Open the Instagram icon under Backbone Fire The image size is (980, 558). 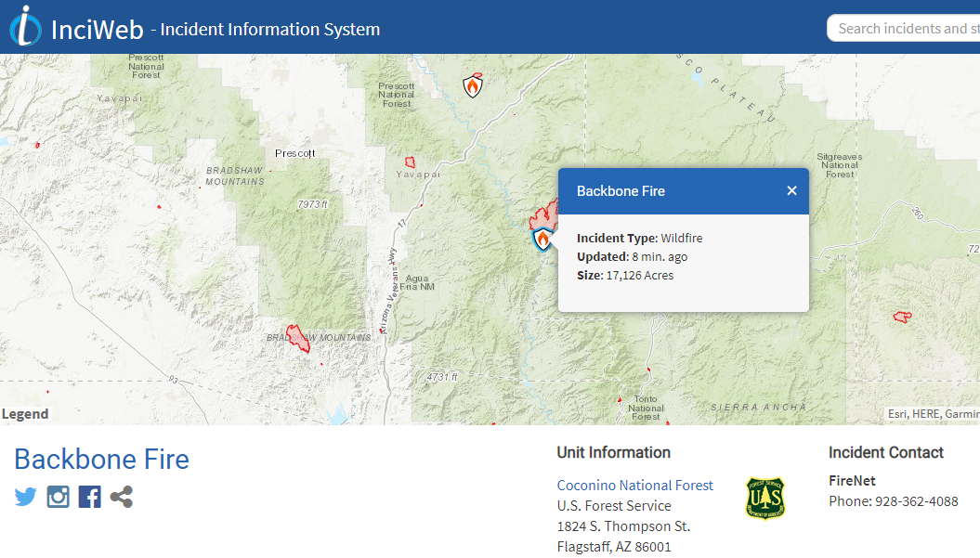tap(58, 497)
